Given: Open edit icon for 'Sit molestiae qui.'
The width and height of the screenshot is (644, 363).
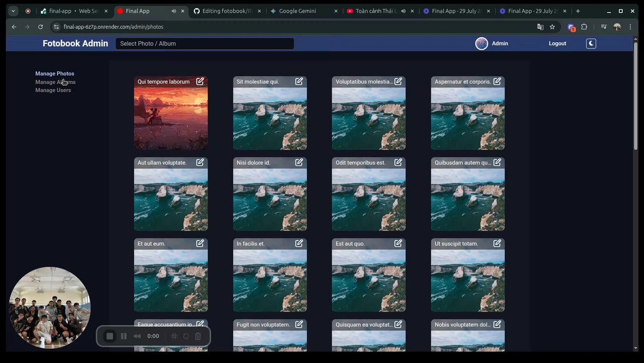Looking at the screenshot, I should pos(299,81).
